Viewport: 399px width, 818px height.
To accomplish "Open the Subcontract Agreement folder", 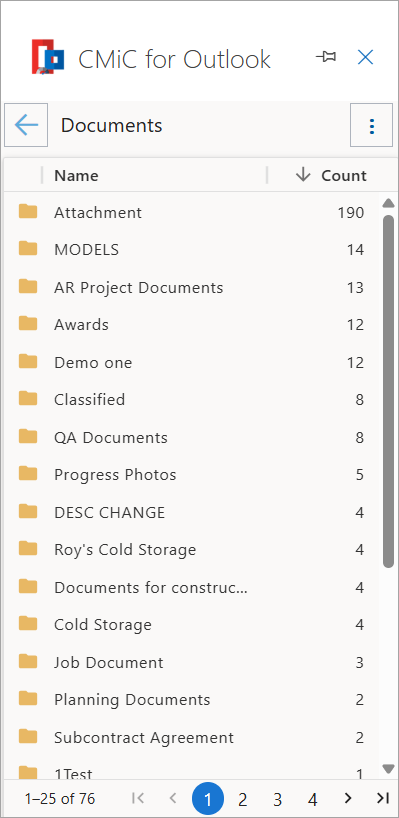I will [x=144, y=738].
